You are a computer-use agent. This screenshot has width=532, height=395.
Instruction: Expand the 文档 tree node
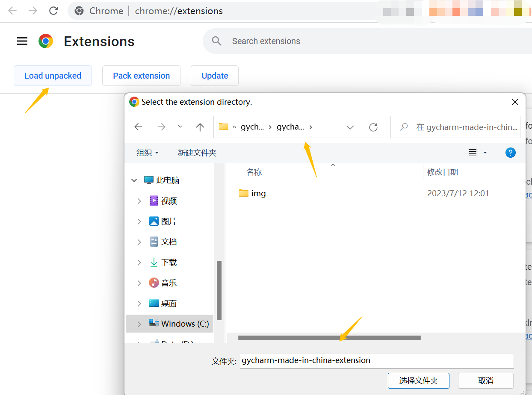(139, 242)
